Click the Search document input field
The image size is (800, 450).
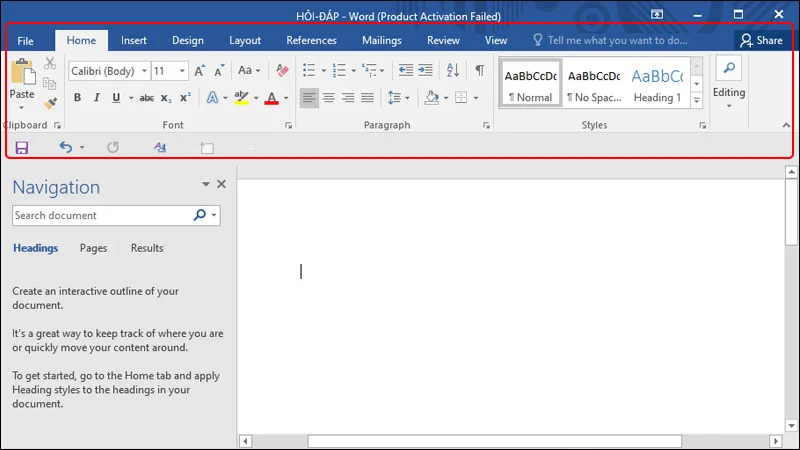pyautogui.click(x=100, y=215)
